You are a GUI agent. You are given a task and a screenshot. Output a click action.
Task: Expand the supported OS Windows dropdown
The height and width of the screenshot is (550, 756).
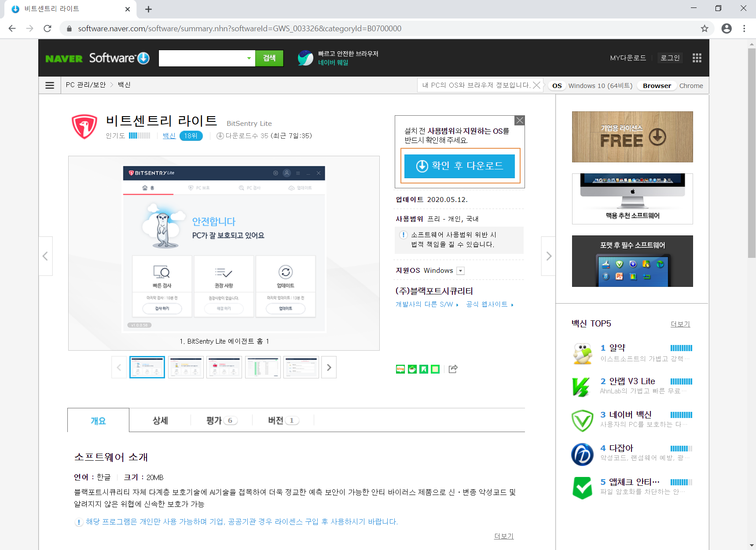point(460,271)
